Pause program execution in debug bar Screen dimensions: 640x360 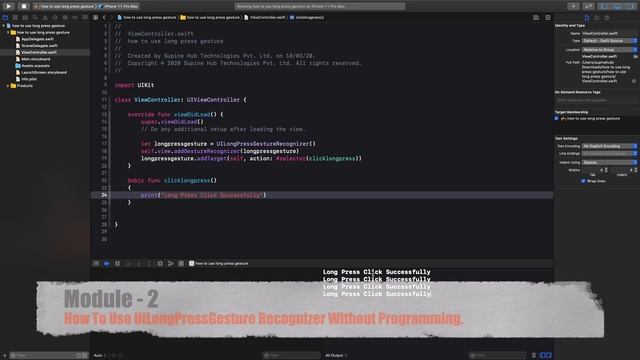(x=118, y=264)
